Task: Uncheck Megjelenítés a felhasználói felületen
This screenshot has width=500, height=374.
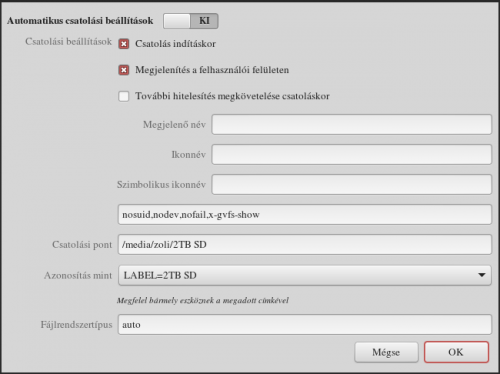Action: pyautogui.click(x=124, y=70)
